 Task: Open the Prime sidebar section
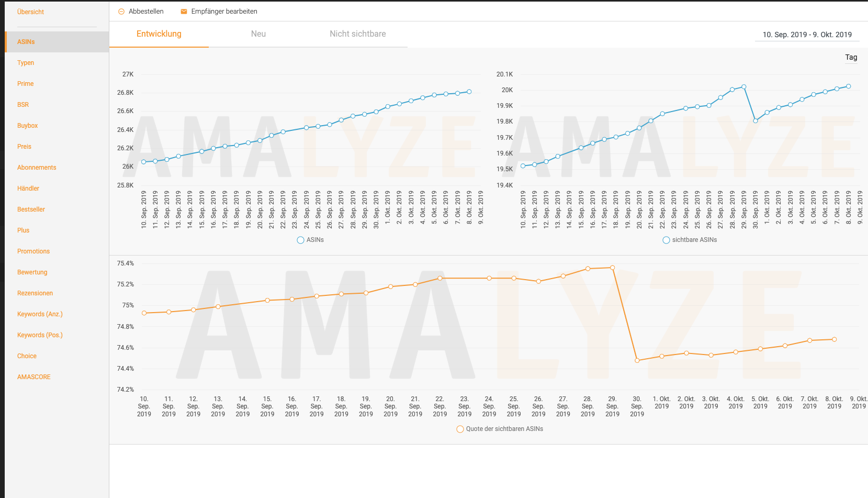25,84
